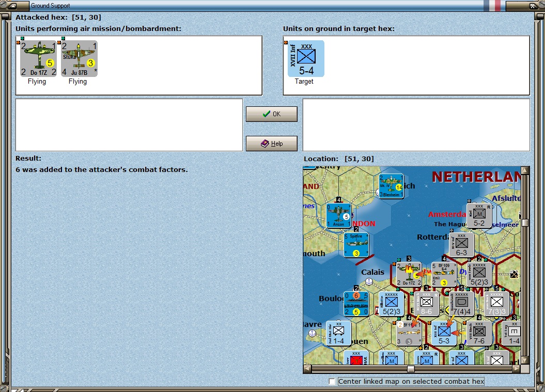This screenshot has width=545, height=392.
Task: Click the result text about attacker's combat factors
Action: tap(101, 169)
